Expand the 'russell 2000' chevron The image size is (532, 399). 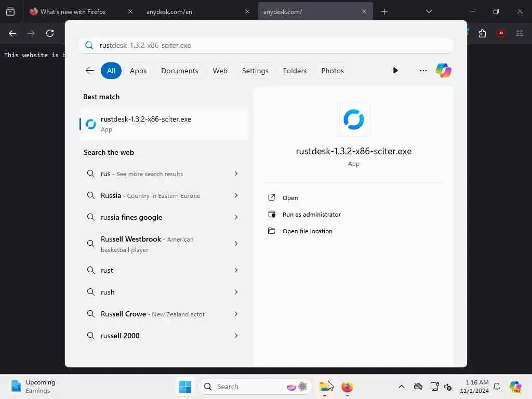pyautogui.click(x=236, y=336)
